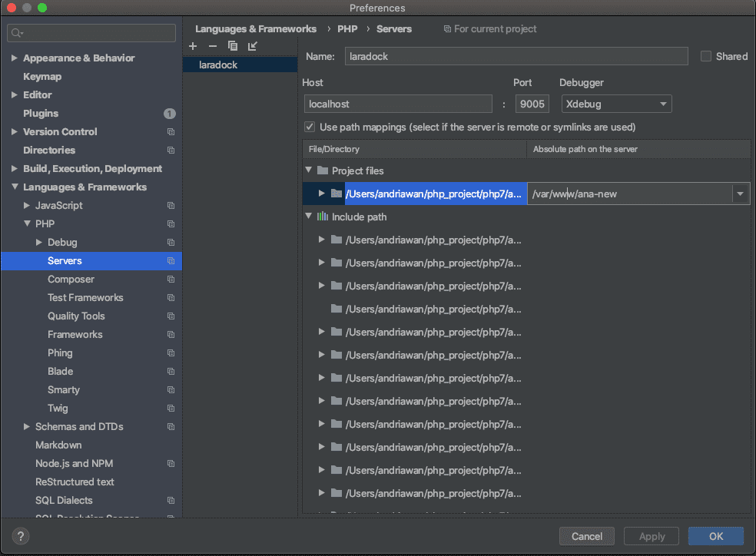Click the Plugins update badge

pos(170,114)
